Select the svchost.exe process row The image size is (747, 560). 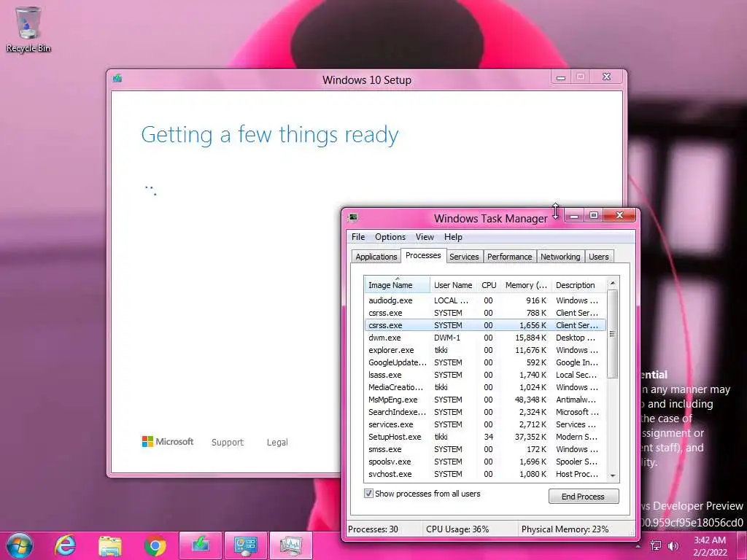pos(485,474)
